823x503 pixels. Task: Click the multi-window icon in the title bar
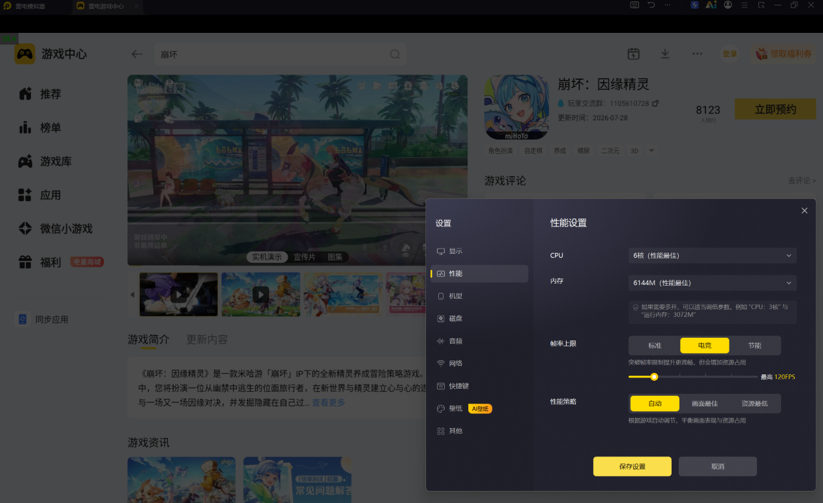pos(761,5)
